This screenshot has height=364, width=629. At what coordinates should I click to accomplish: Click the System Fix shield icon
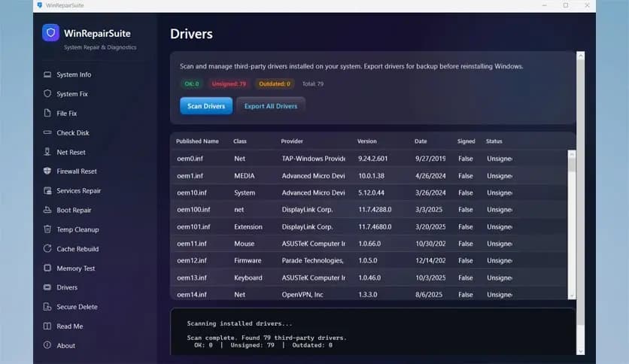[x=47, y=93]
